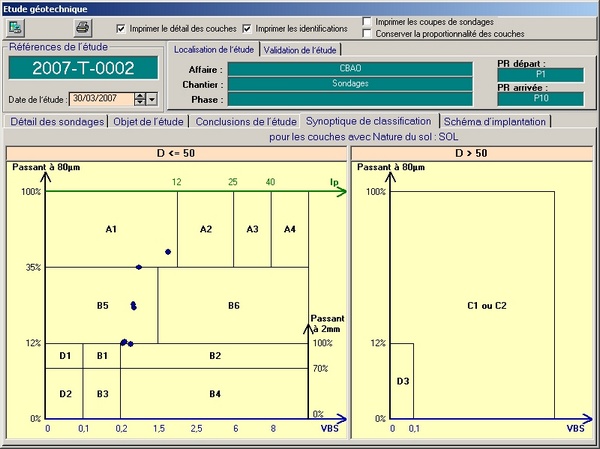Click the Chantier field showing Sondages
Screen dimensions: 600x449
tap(351, 84)
